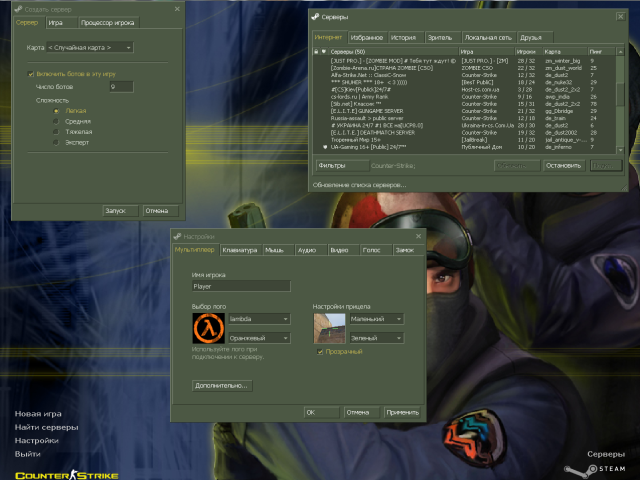Click the favorites heart column header
The image size is (640, 480).
pos(324,51)
